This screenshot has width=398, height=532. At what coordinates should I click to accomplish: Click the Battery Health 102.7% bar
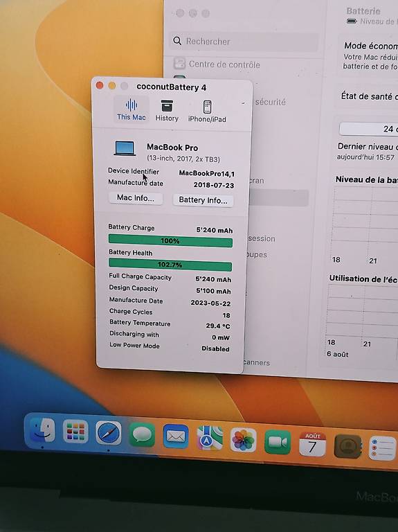(170, 265)
